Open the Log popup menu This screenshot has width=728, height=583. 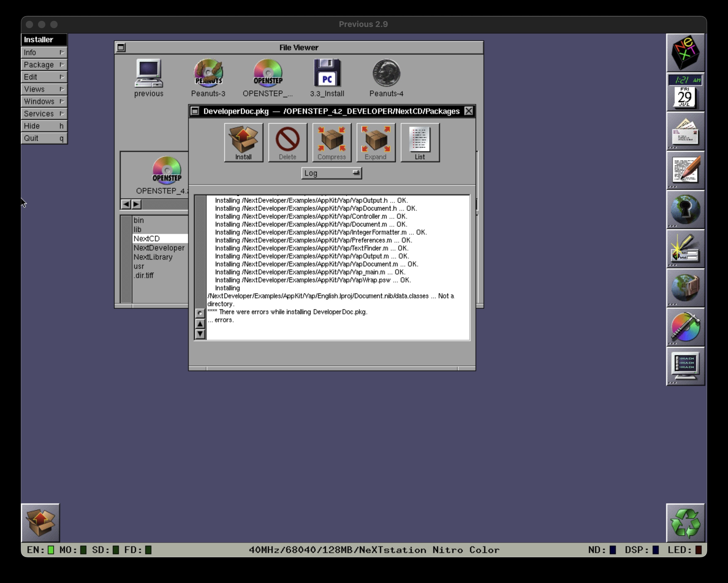(331, 173)
